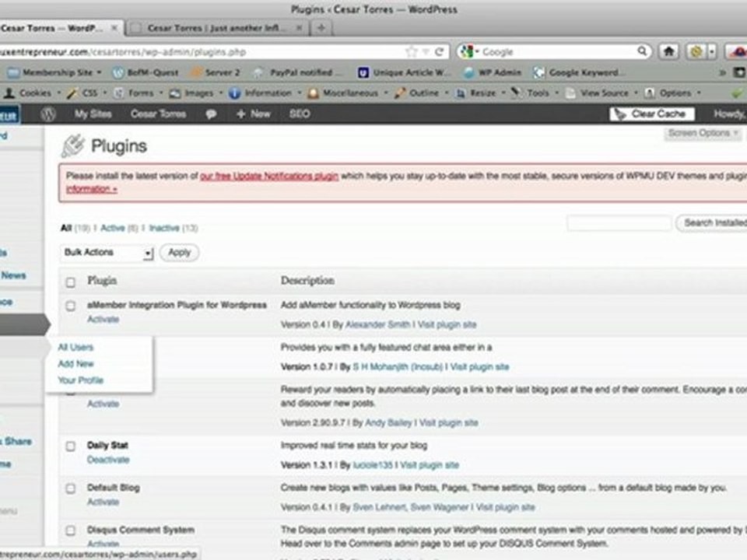The width and height of the screenshot is (747, 560).
Task: Tick the select-all plugins checkbox
Action: [x=71, y=282]
